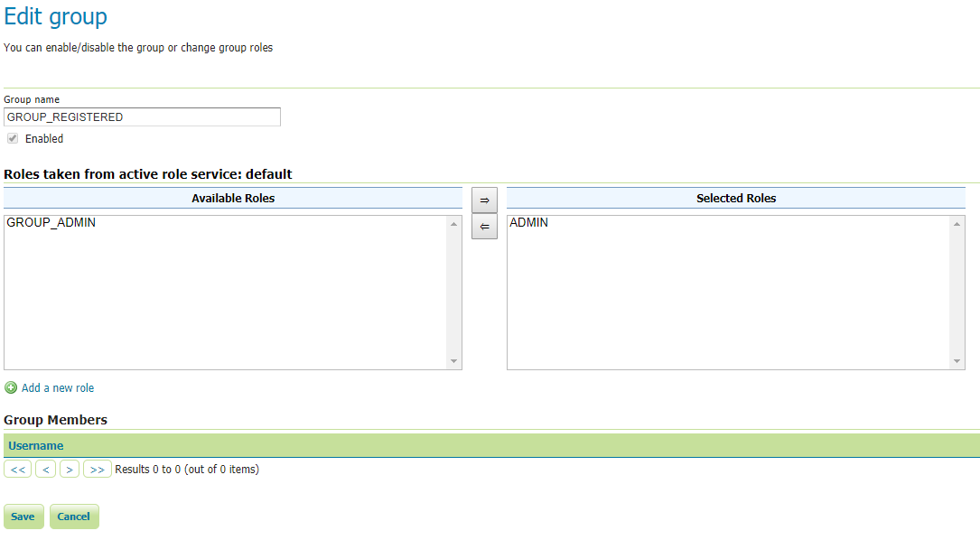The width and height of the screenshot is (980, 540).
Task: Go to previous page of group members
Action: pos(46,470)
